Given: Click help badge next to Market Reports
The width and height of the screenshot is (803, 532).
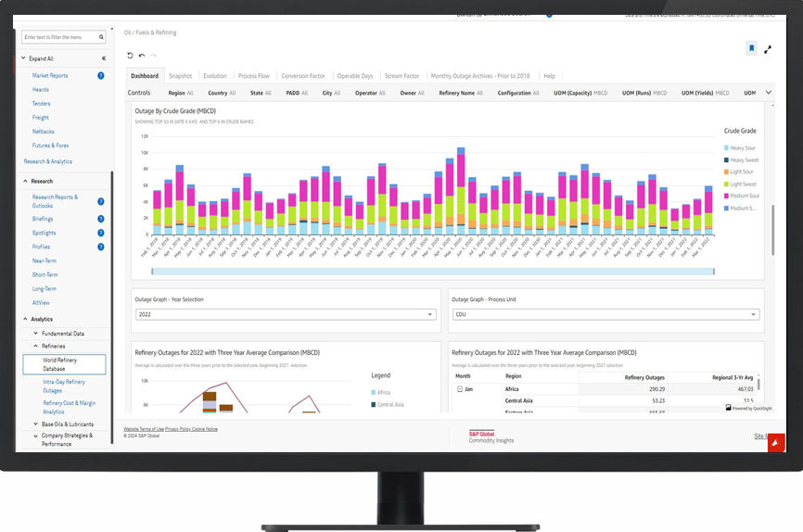Looking at the screenshot, I should (x=101, y=76).
